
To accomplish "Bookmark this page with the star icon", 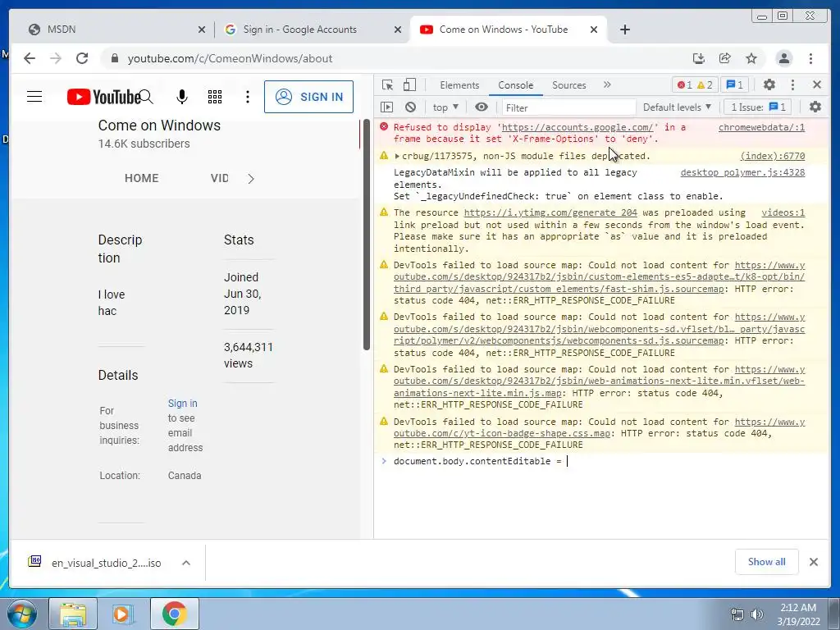I will pyautogui.click(x=751, y=58).
